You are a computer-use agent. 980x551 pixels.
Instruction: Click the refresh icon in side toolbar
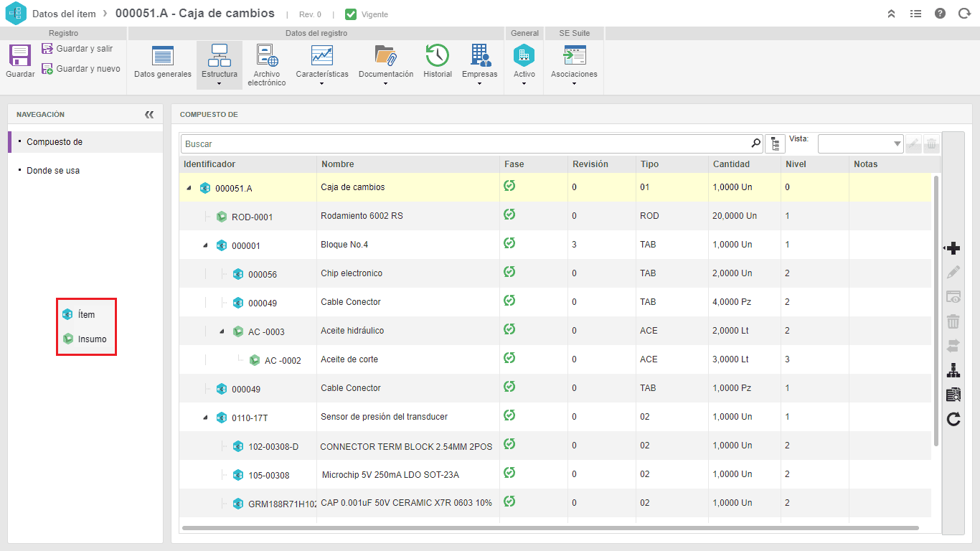coord(953,419)
